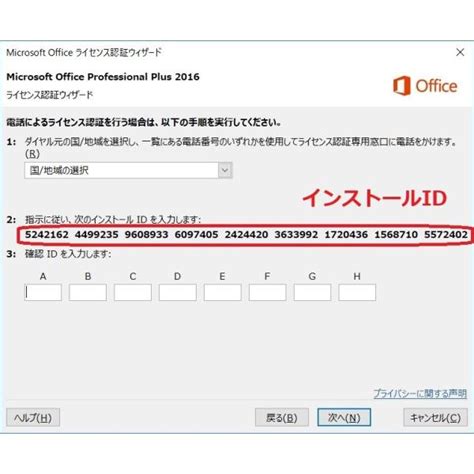Focus confirmation ID field D

click(x=178, y=292)
